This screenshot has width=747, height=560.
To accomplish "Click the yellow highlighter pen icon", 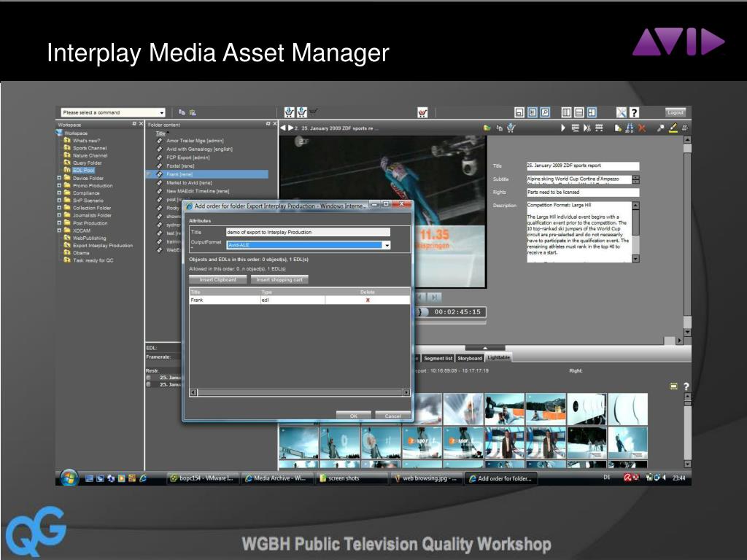I will pyautogui.click(x=673, y=128).
